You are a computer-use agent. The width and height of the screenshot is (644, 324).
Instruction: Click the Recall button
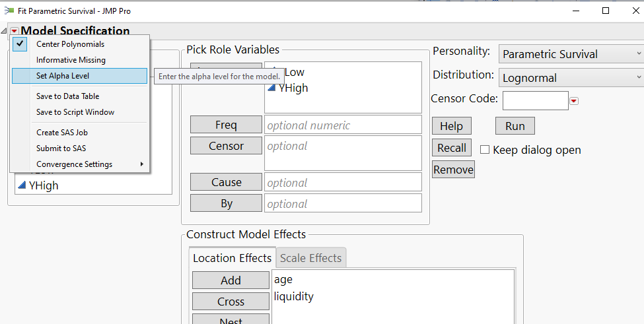click(x=451, y=148)
